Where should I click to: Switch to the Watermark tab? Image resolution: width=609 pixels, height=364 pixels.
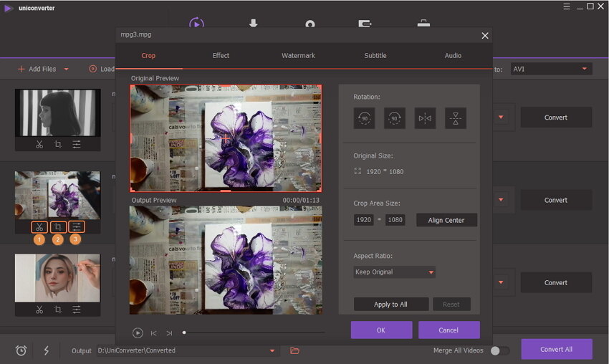[298, 55]
